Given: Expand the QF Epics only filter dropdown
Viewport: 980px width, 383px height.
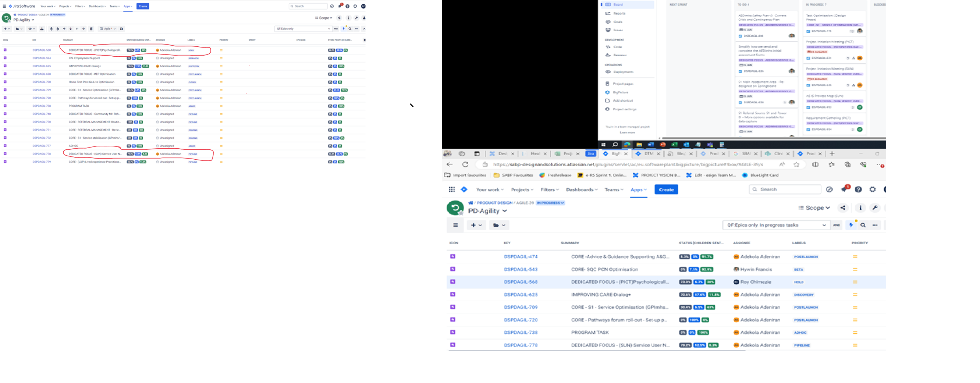Looking at the screenshot, I should (x=303, y=29).
